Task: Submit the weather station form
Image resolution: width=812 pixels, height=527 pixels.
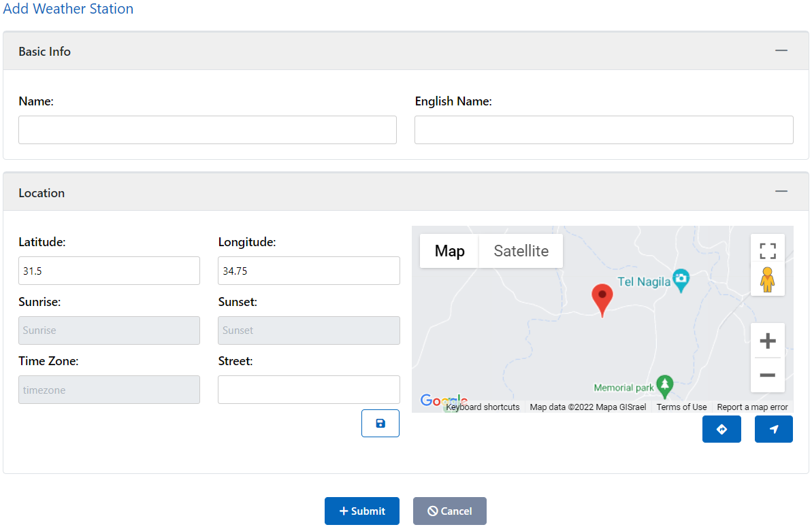Action: click(x=361, y=511)
